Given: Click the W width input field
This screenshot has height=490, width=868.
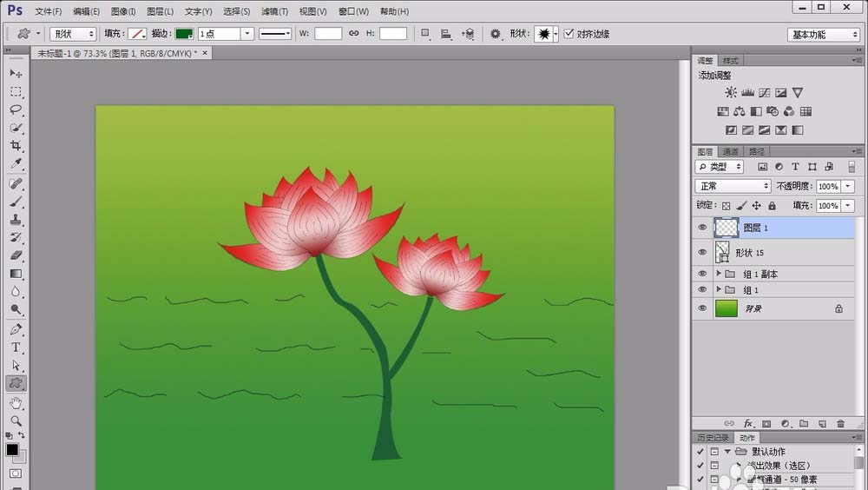Looking at the screenshot, I should [x=327, y=34].
